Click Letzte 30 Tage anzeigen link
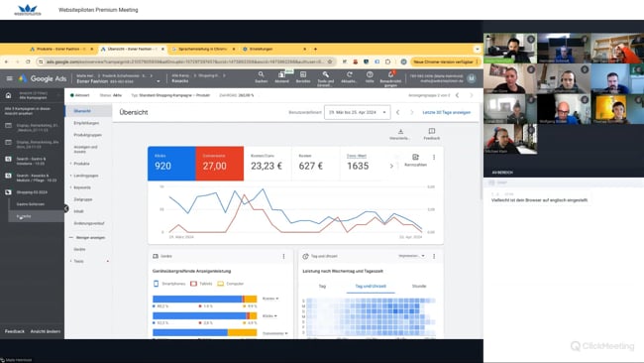The image size is (644, 363). 447,112
